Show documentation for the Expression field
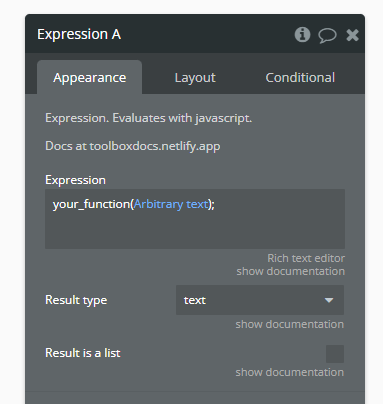This screenshot has height=404, width=383. pos(291,271)
